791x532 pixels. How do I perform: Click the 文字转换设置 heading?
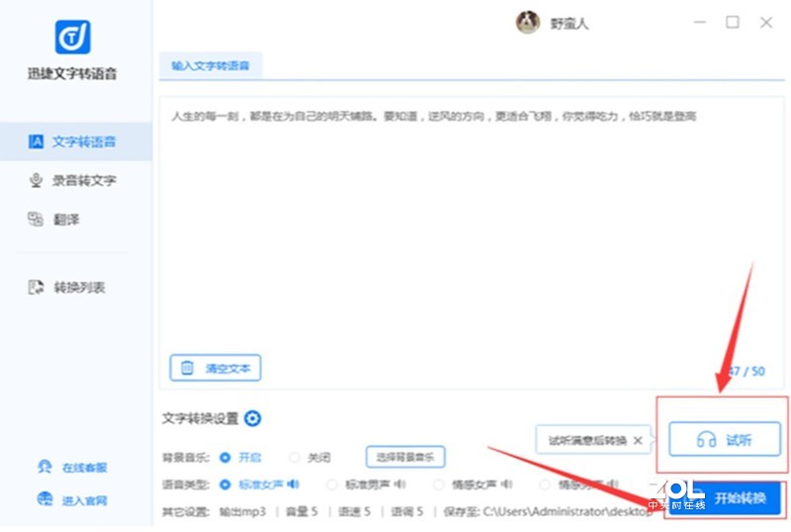(x=201, y=418)
